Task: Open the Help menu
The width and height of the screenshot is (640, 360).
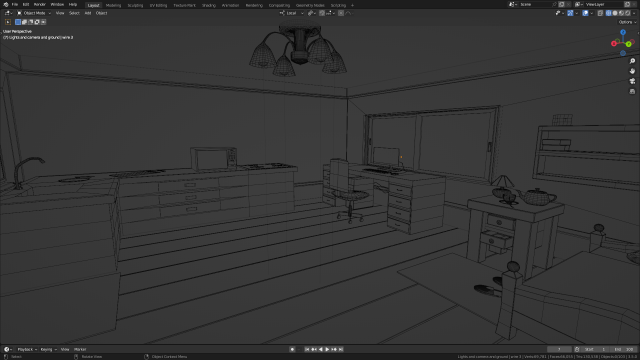Action: (73, 4)
